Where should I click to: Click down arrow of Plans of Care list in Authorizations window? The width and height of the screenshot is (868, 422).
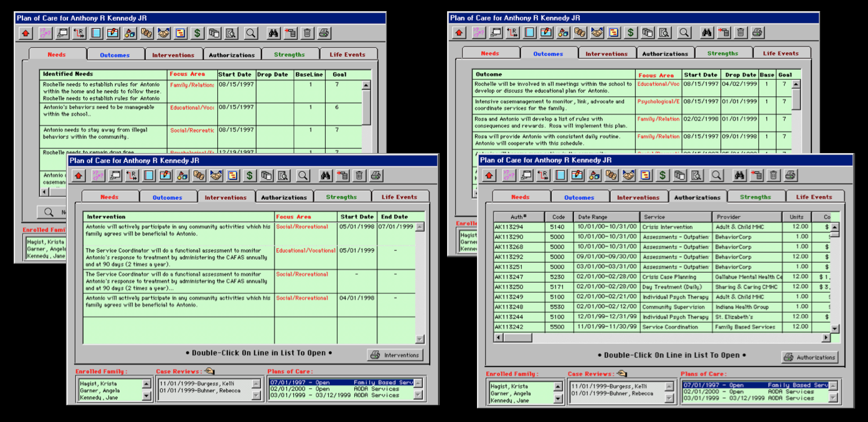pos(833,398)
